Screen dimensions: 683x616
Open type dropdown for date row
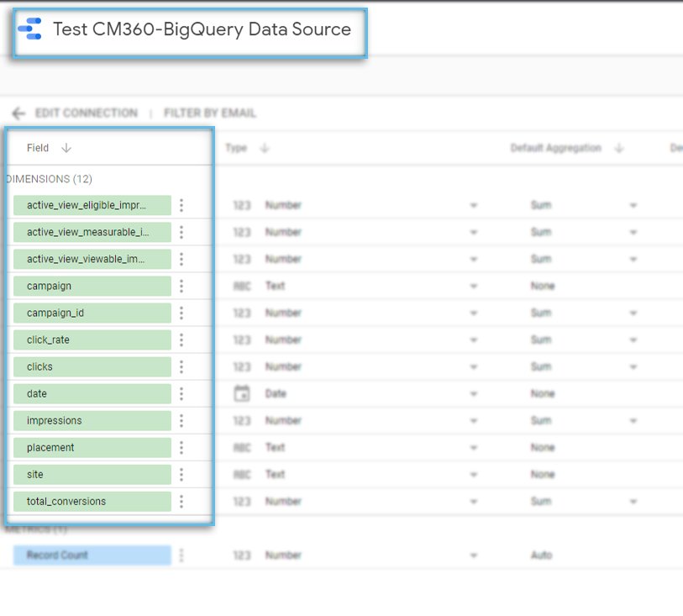click(474, 394)
